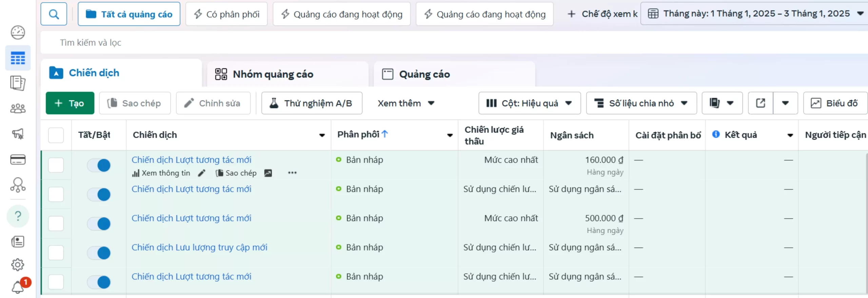
Task: Open the billing card icon in sidebar
Action: [x=18, y=159]
